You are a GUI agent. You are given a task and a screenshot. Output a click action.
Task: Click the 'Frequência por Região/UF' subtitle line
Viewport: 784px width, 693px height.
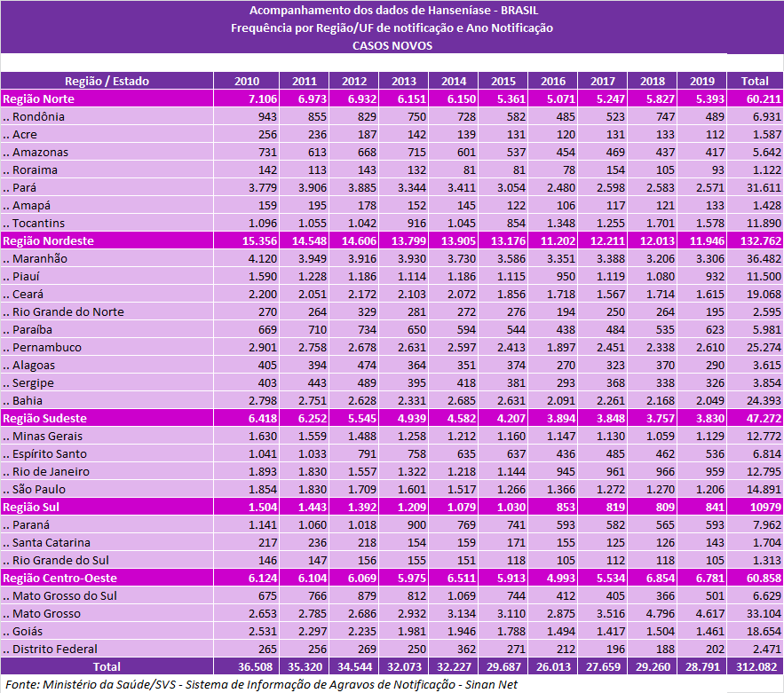392,28
